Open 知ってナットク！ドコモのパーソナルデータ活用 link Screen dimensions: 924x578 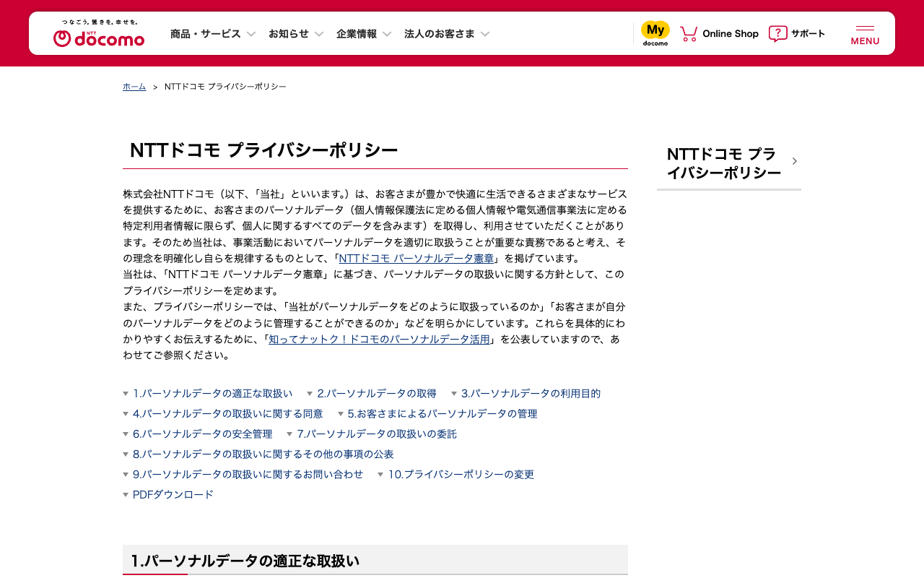tap(379, 340)
